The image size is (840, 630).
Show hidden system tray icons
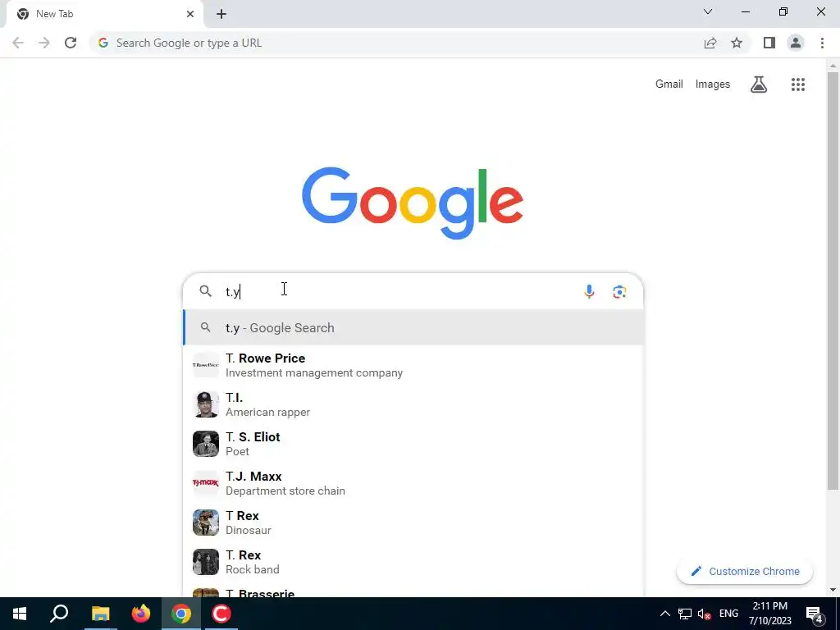pyautogui.click(x=664, y=614)
